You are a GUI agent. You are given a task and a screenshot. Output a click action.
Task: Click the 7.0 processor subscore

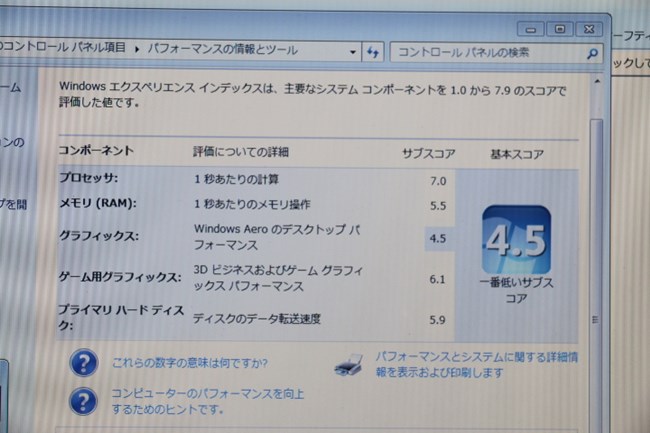coord(438,181)
